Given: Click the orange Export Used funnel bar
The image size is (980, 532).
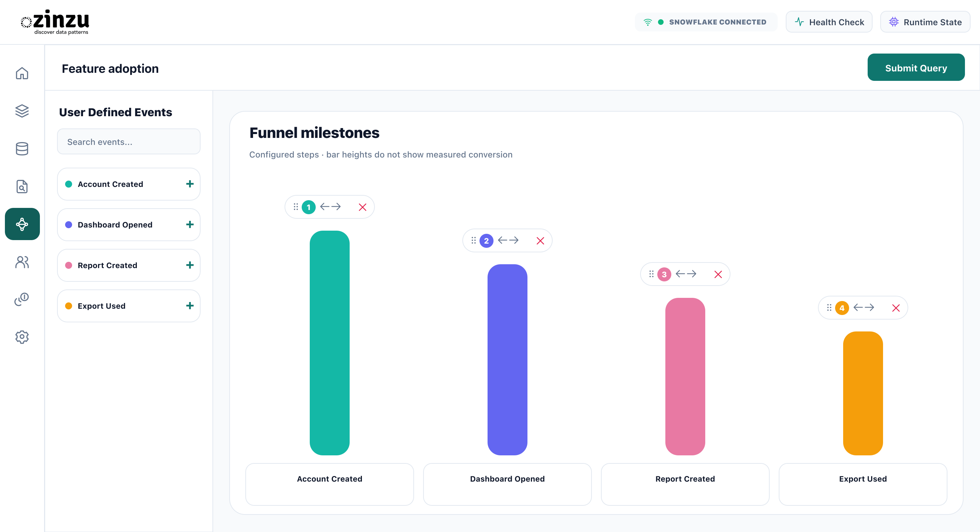Looking at the screenshot, I should [x=863, y=393].
